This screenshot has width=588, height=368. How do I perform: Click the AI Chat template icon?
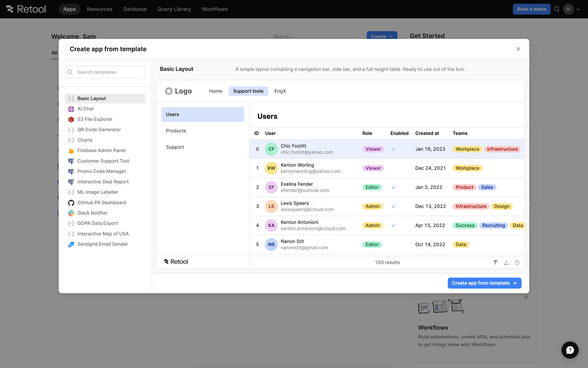(71, 109)
